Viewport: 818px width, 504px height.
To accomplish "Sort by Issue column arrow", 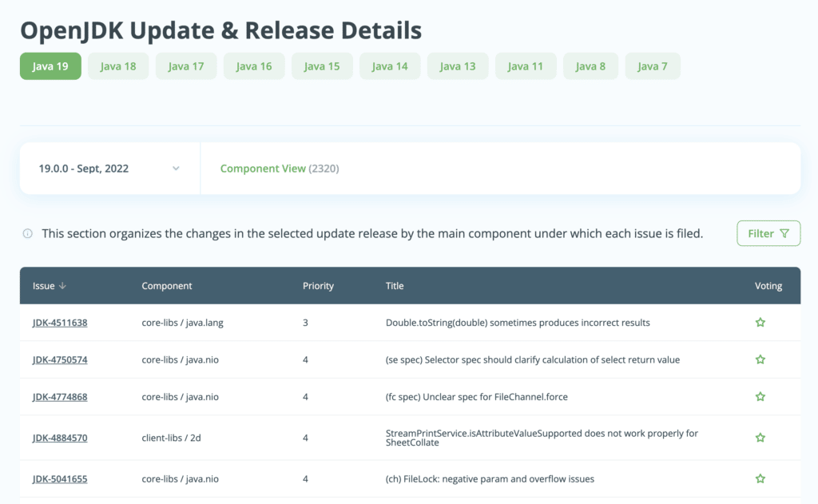I will (x=62, y=286).
